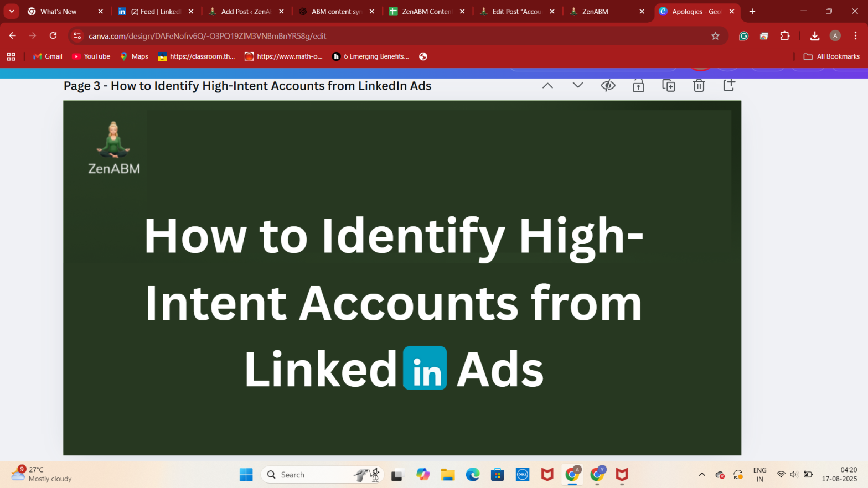Switch to the 'ZenABM' tab

608,11
